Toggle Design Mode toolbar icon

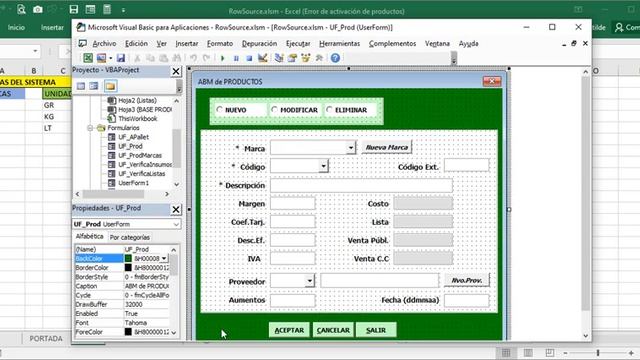click(262, 58)
